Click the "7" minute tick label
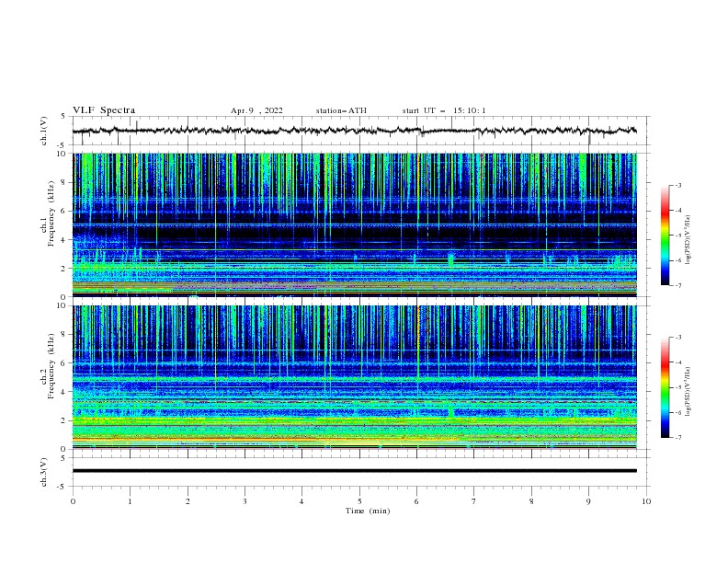Viewport: 728px width, 563px height. (x=473, y=501)
